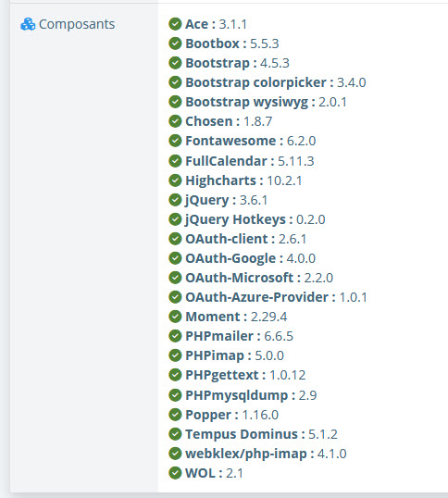Click the check icon beside Moment
The image size is (448, 498).
pyautogui.click(x=175, y=317)
